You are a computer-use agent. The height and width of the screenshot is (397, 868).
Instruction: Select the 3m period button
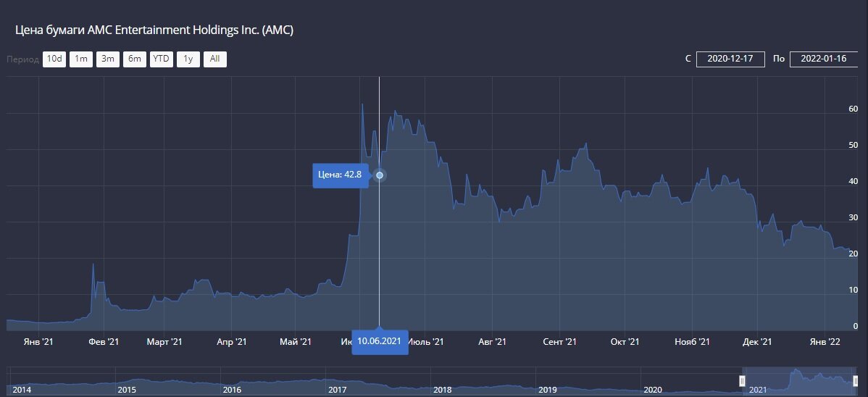[107, 59]
